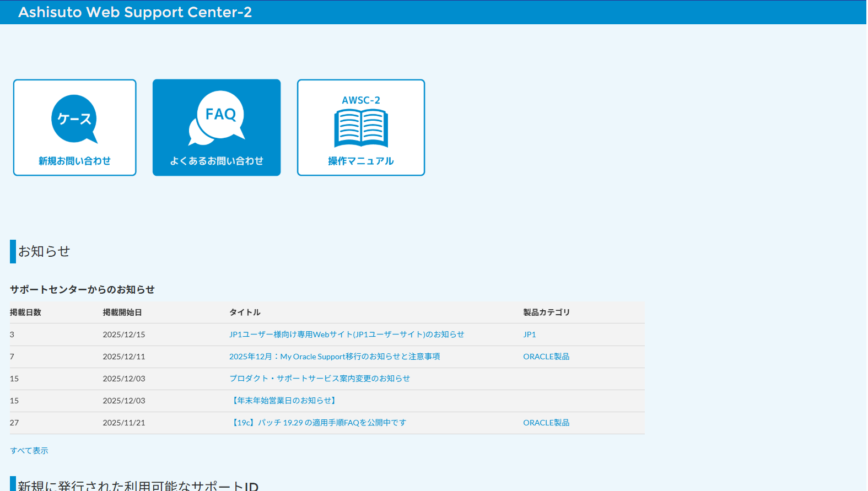Click the 掲載日数 column header
The height and width of the screenshot is (491, 868).
[26, 312]
